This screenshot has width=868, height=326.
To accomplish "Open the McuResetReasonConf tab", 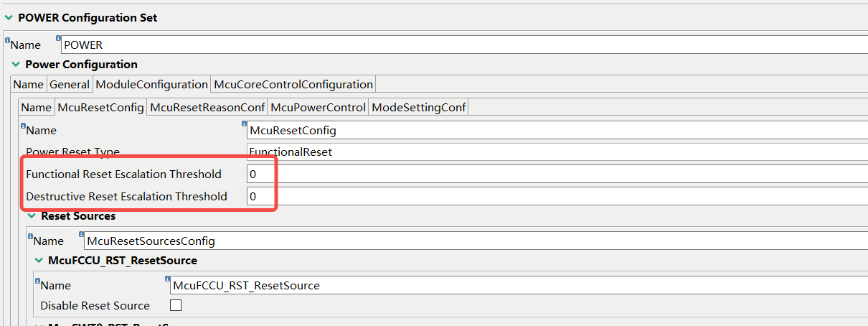I will [x=207, y=108].
